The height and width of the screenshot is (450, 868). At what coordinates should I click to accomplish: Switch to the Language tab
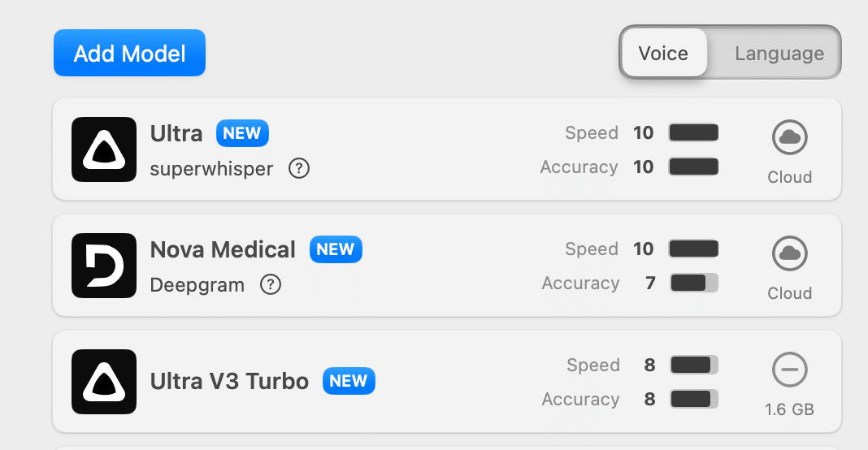779,54
